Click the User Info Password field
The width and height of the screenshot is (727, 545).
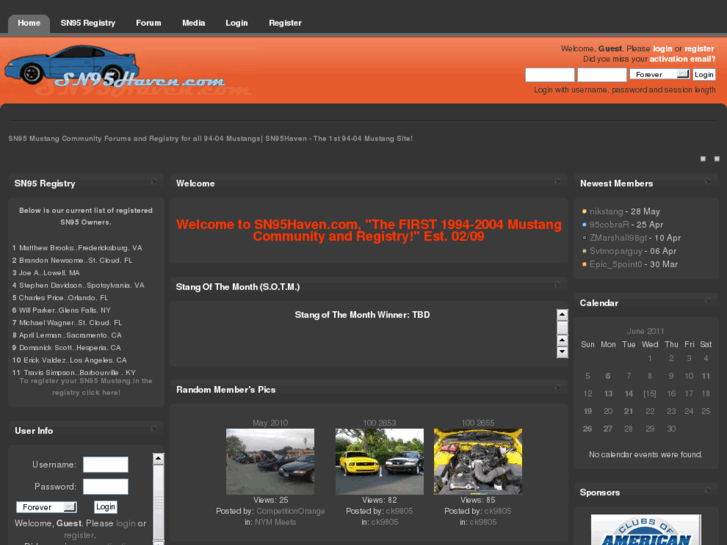[106, 487]
